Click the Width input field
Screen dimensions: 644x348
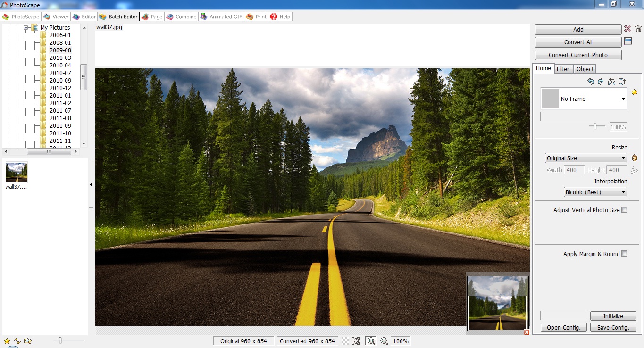574,170
